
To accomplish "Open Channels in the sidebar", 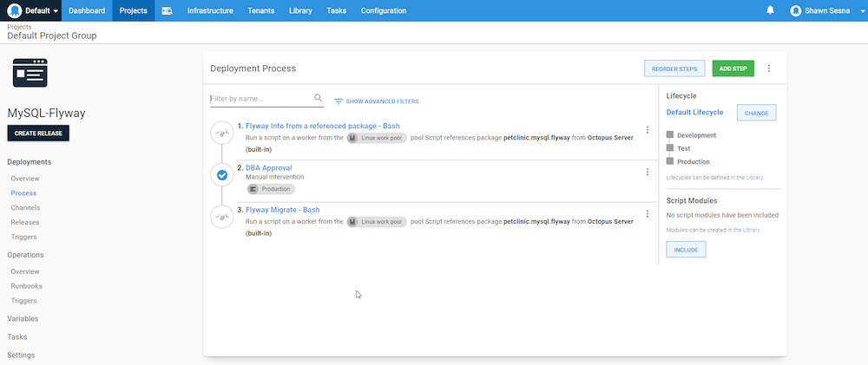I will click(x=25, y=207).
